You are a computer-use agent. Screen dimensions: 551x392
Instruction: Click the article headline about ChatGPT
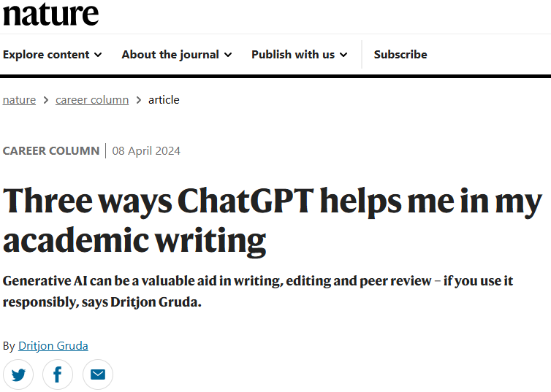(273, 220)
